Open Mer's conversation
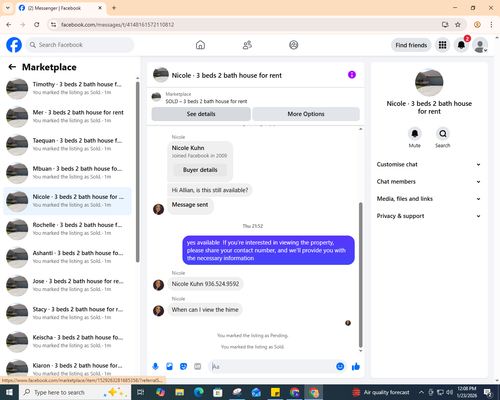 (68, 116)
